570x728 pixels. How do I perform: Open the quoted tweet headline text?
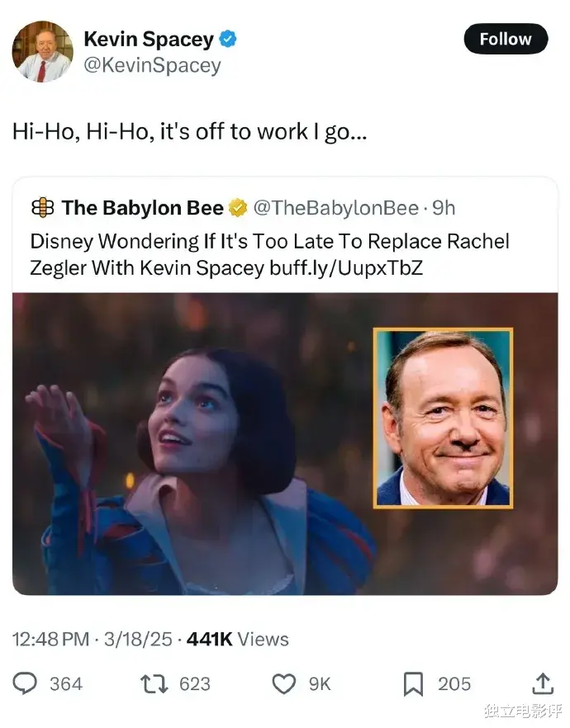click(269, 242)
